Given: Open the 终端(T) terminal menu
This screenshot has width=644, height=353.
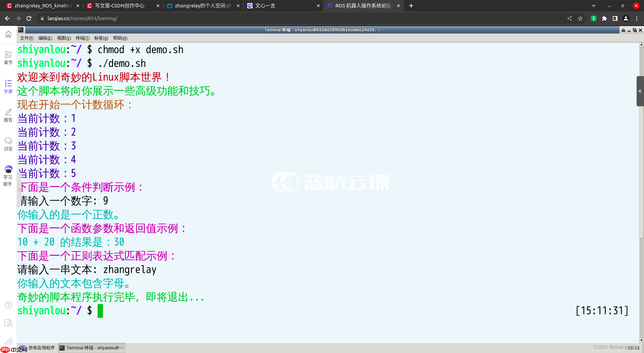Looking at the screenshot, I should (83, 38).
